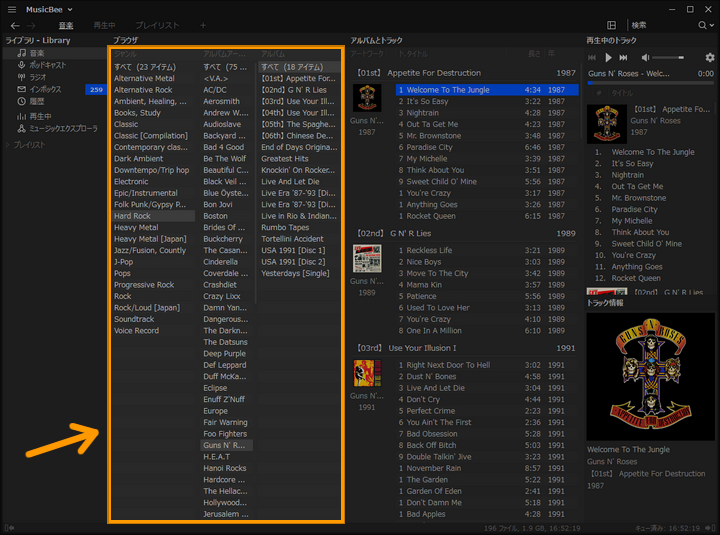Click Rocket Queen in now playing list
The height and width of the screenshot is (535, 720).
(x=636, y=278)
